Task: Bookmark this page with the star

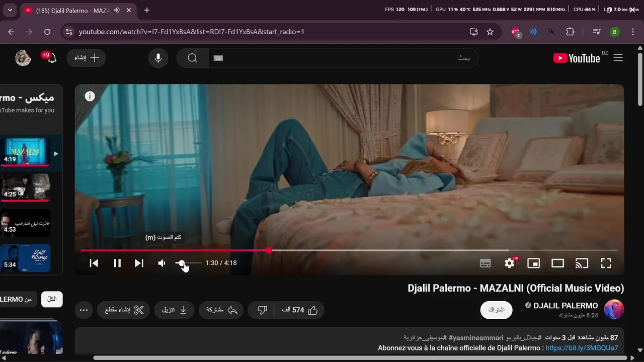Action: (x=490, y=32)
